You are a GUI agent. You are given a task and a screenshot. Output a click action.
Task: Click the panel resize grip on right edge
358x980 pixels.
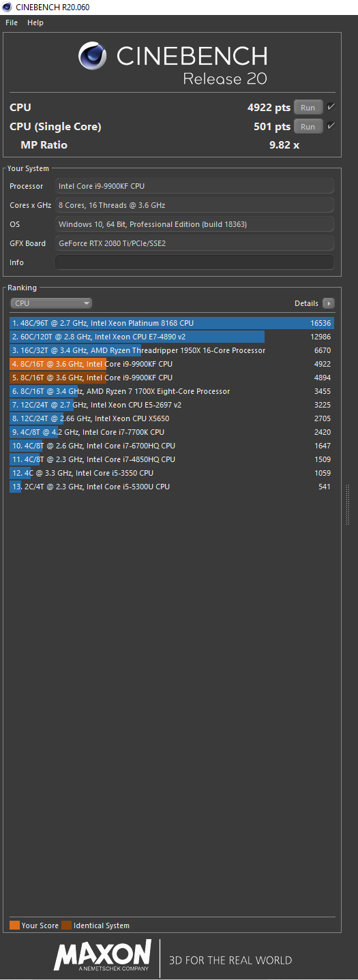click(348, 504)
